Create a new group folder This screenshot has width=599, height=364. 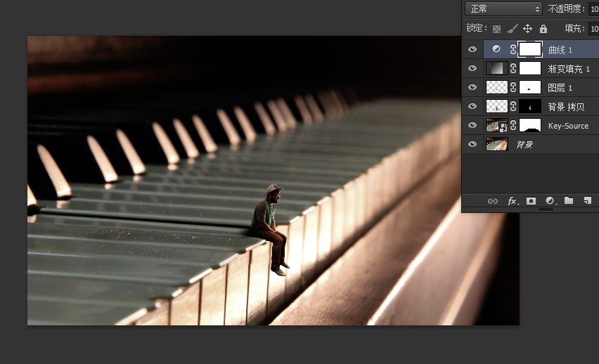(569, 200)
